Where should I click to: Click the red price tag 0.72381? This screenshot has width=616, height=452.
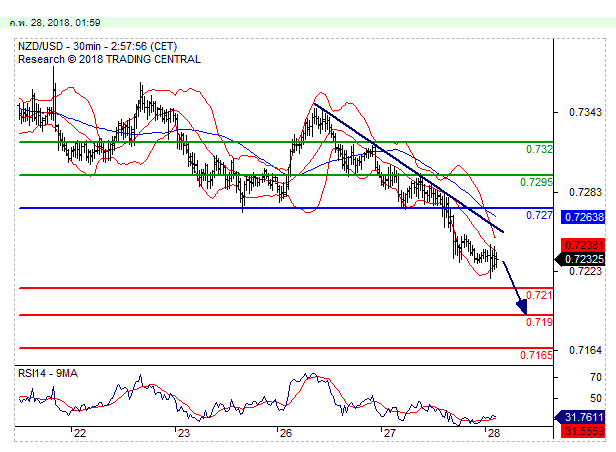tap(583, 245)
